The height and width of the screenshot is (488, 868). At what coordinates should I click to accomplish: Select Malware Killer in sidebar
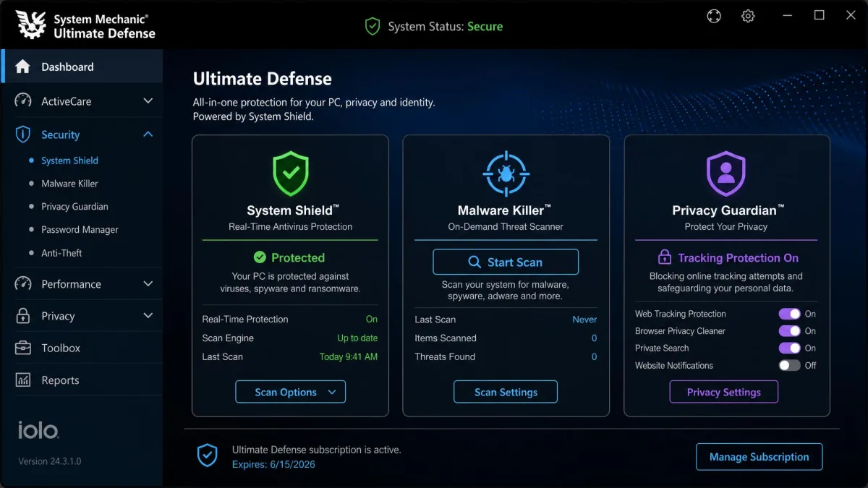[x=69, y=184]
